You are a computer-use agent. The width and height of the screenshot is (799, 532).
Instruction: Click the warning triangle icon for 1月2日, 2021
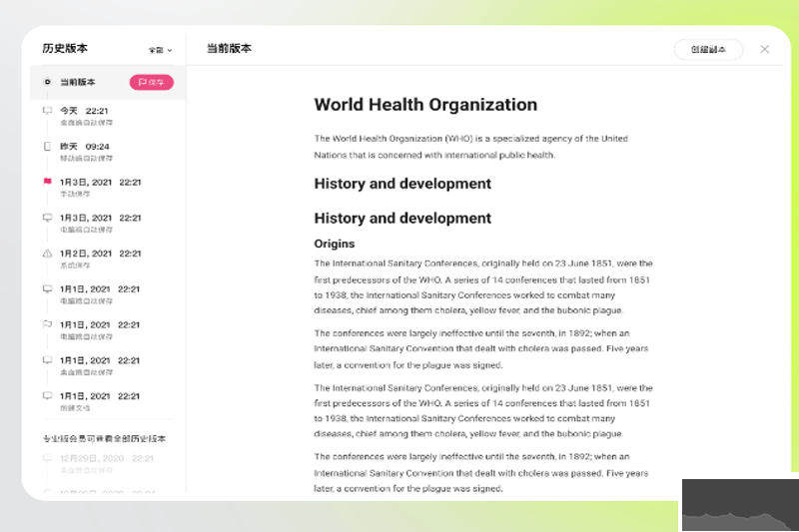pyautogui.click(x=47, y=254)
